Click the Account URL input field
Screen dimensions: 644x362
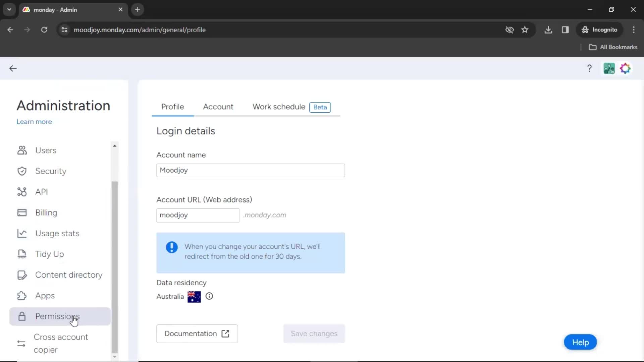[x=198, y=215]
